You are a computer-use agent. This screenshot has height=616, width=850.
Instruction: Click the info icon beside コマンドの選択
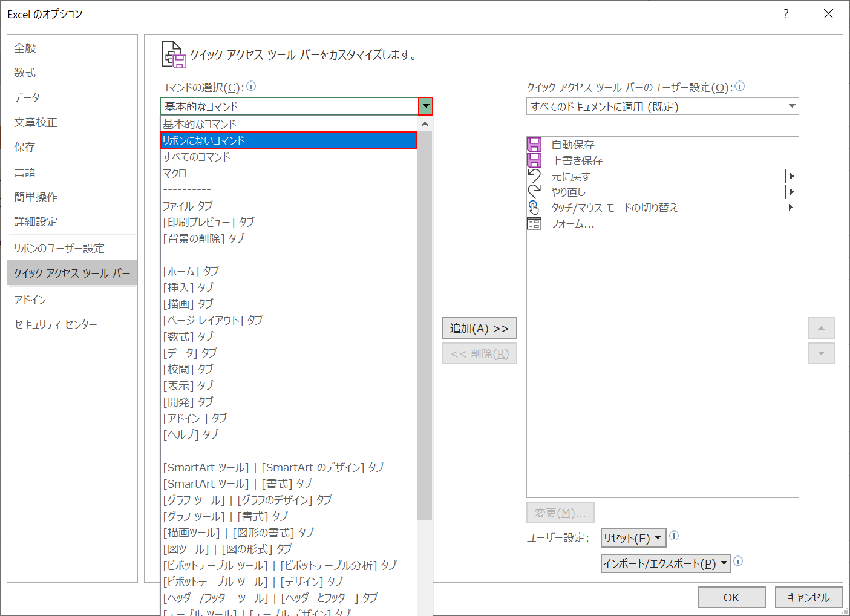[251, 86]
